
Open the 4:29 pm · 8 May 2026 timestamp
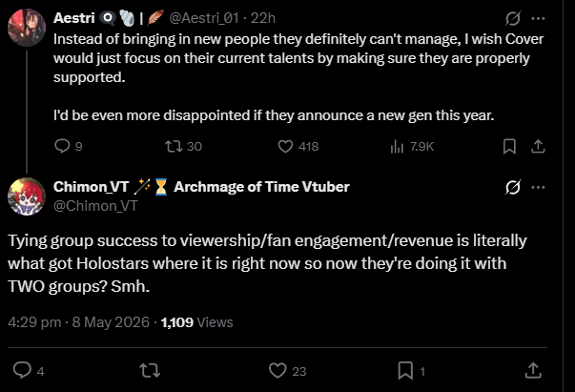[x=78, y=322]
